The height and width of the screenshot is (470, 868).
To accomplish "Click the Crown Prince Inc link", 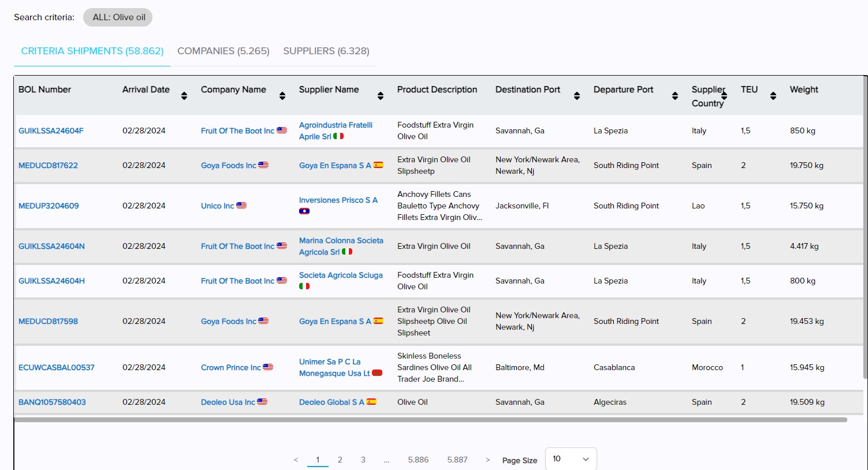I will point(231,367).
